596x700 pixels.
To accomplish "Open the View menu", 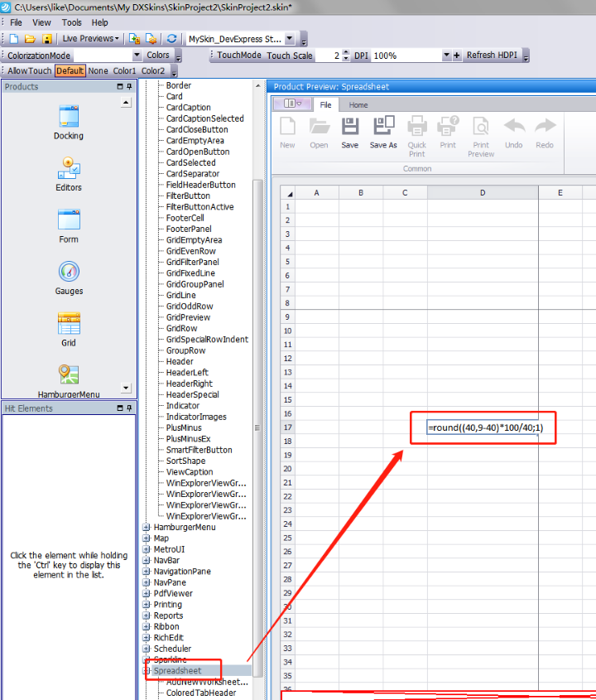I will [41, 22].
